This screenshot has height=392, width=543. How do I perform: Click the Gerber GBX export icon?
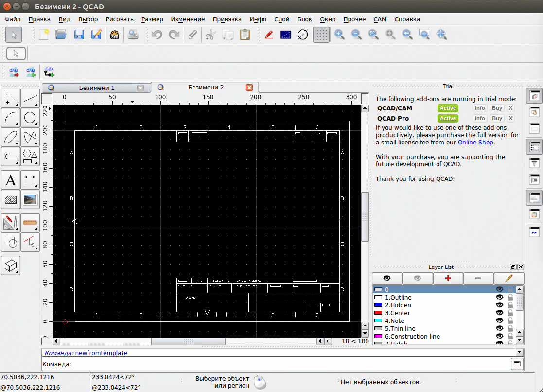49,72
